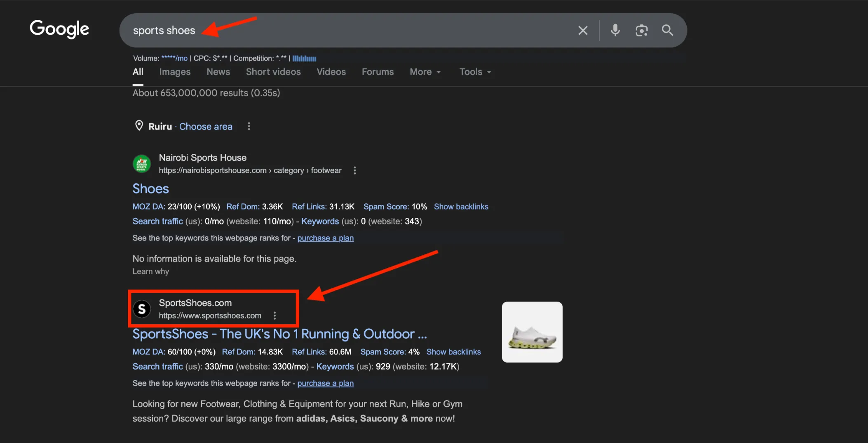The width and height of the screenshot is (868, 443).
Task: Click purchase a plan under the SportsShoes result
Action: (x=326, y=383)
